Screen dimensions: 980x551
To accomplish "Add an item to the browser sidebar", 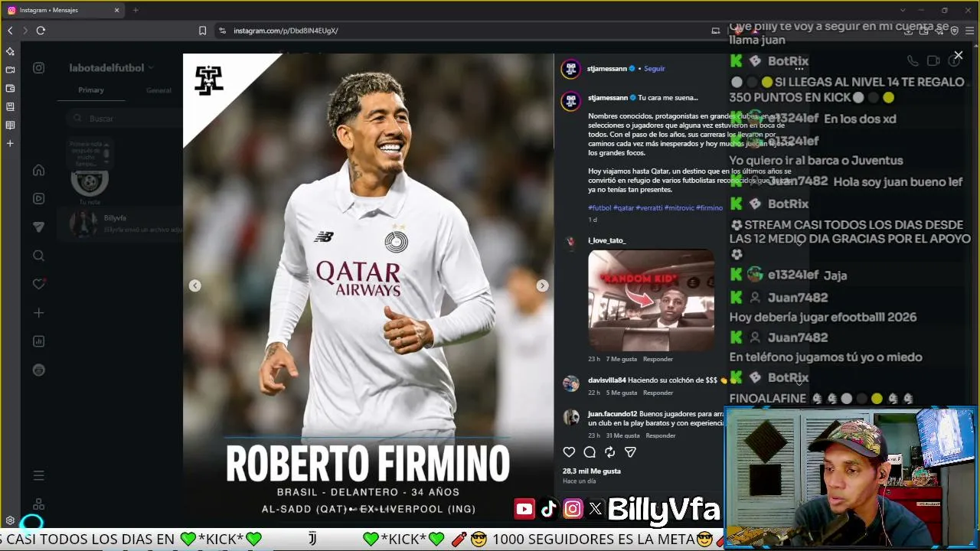I will (x=10, y=143).
